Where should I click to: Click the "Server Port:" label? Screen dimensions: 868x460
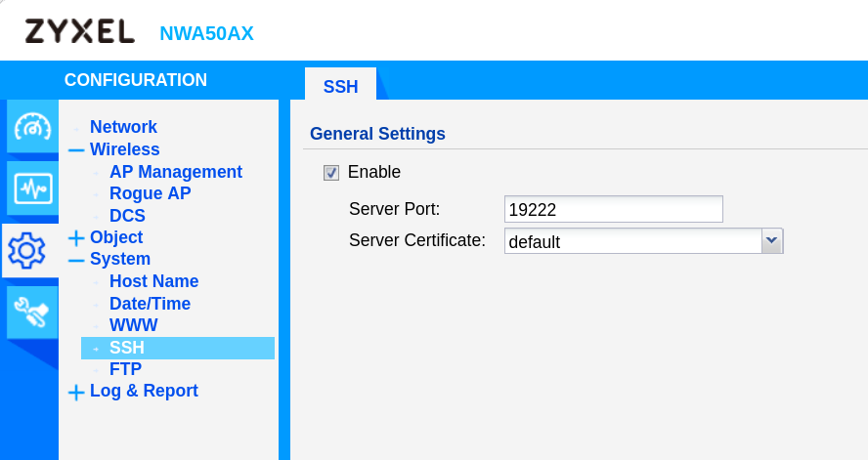tap(394, 209)
